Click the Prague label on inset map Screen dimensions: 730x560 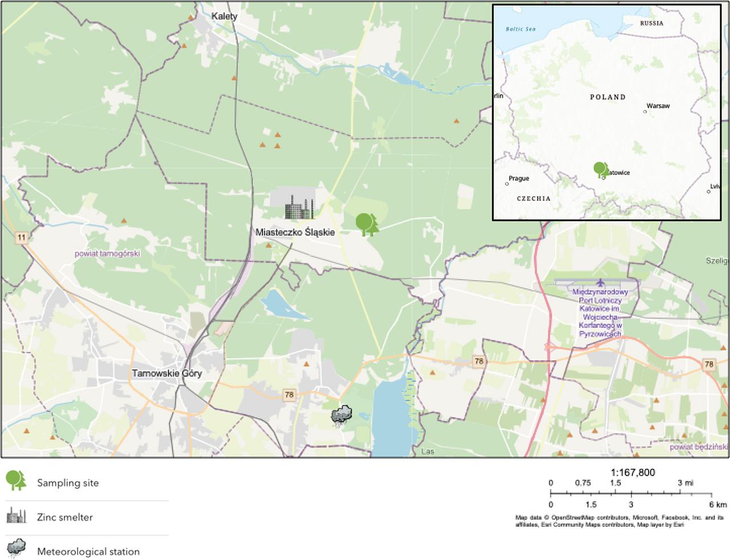tap(518, 178)
